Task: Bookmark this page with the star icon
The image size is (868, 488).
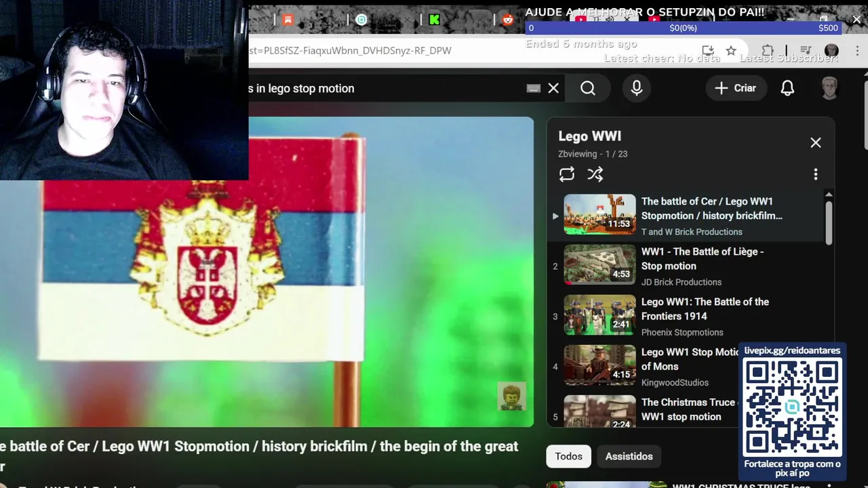Action: [731, 51]
